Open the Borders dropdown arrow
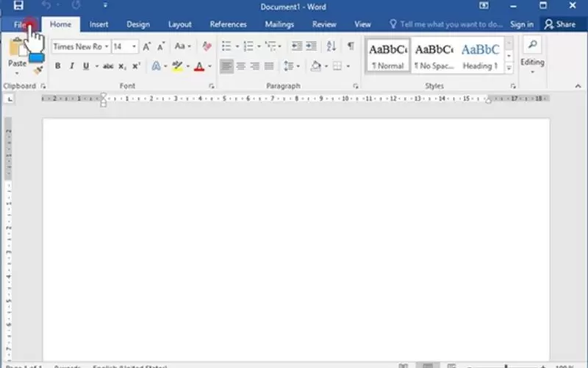The height and width of the screenshot is (368, 588). (x=348, y=66)
